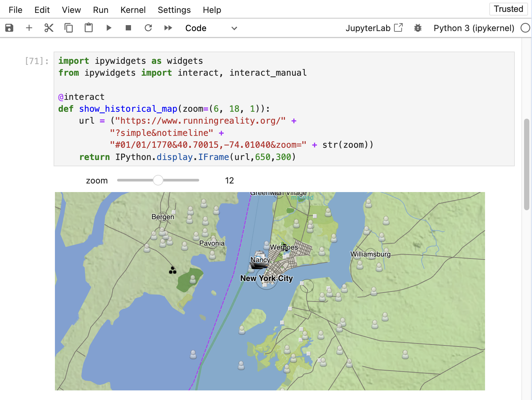Save the notebook
The image size is (532, 400).
click(x=9, y=28)
